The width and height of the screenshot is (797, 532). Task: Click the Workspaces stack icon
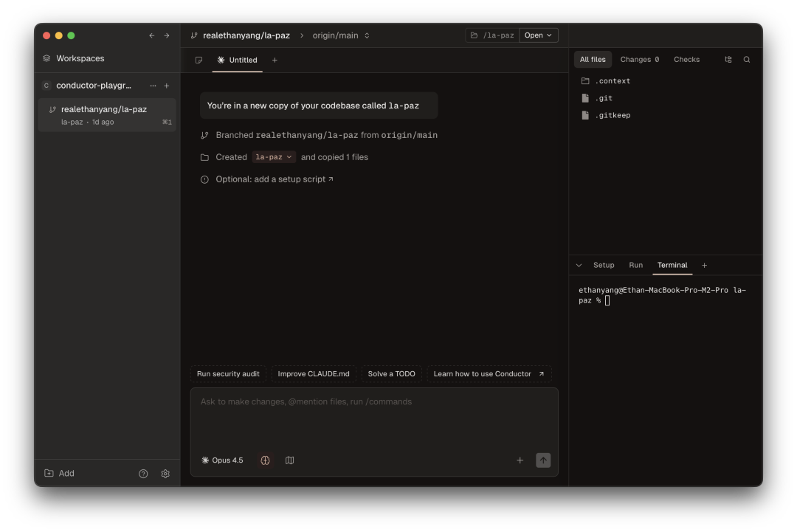click(x=46, y=58)
